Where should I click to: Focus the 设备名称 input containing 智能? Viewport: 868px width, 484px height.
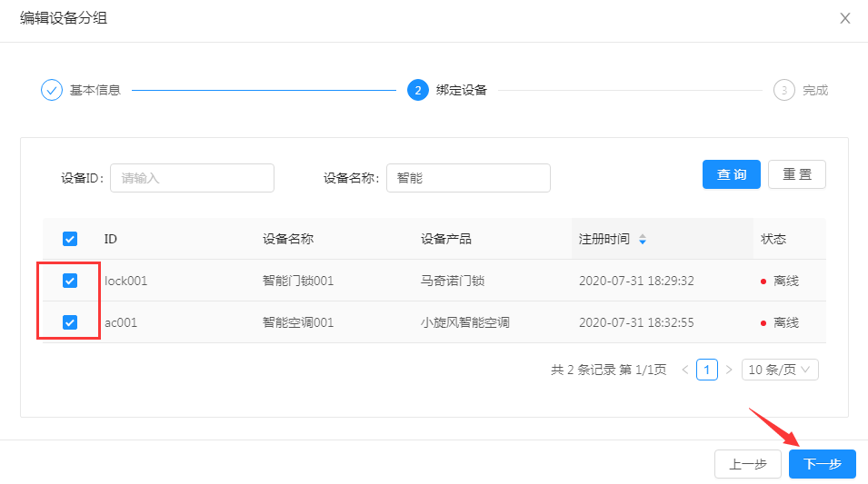[468, 178]
